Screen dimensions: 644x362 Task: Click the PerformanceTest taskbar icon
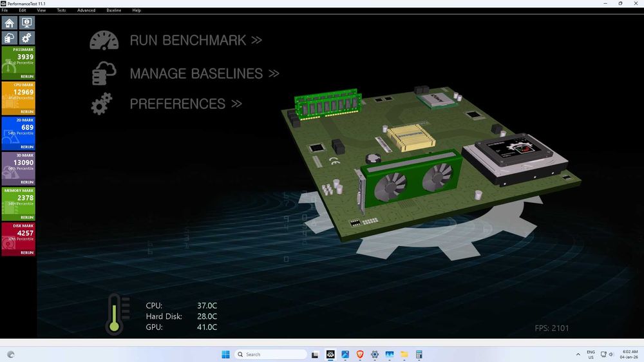(x=330, y=354)
